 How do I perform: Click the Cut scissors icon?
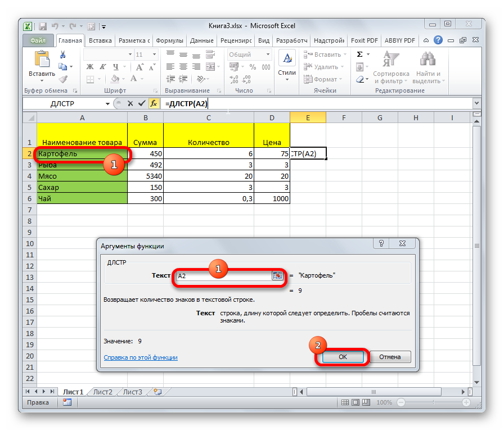(63, 55)
